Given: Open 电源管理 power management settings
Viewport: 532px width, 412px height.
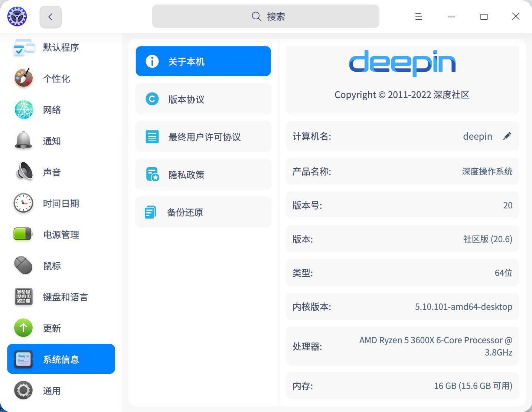Looking at the screenshot, I should point(23,234).
